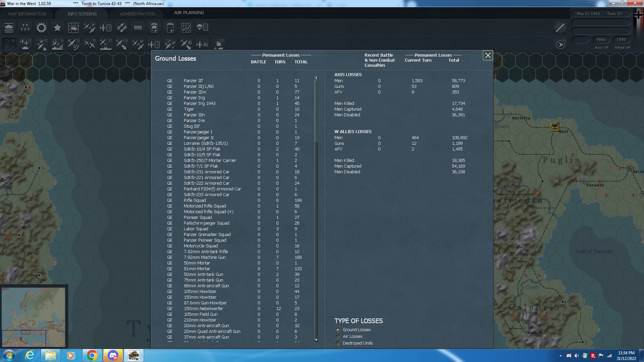
Task: Close the Ground Losses window
Action: (488, 56)
